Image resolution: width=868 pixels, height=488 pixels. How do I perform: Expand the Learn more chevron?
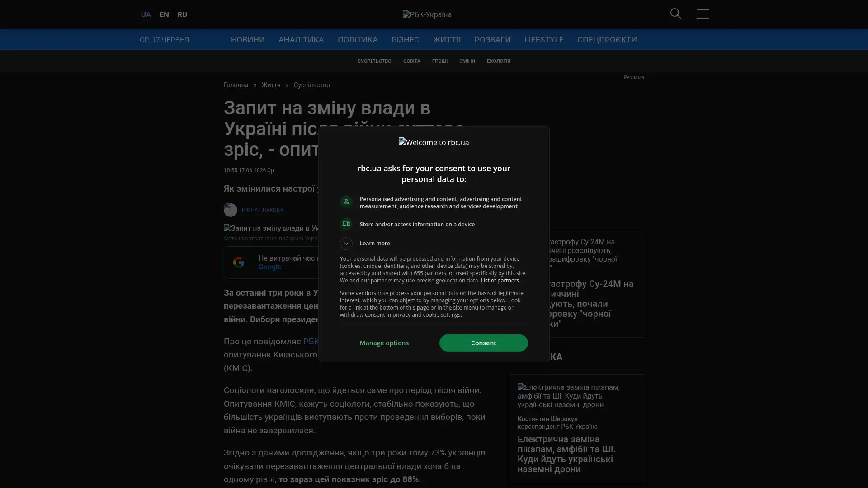coord(346,244)
